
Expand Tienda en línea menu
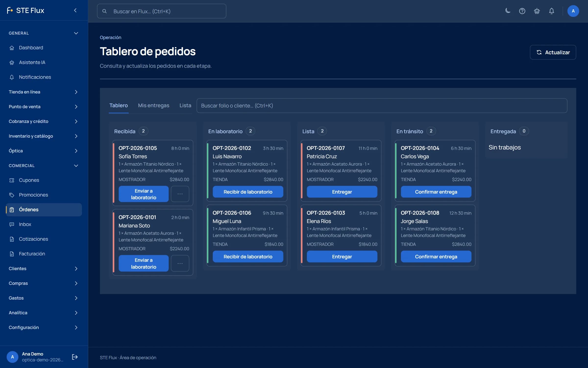click(x=44, y=92)
